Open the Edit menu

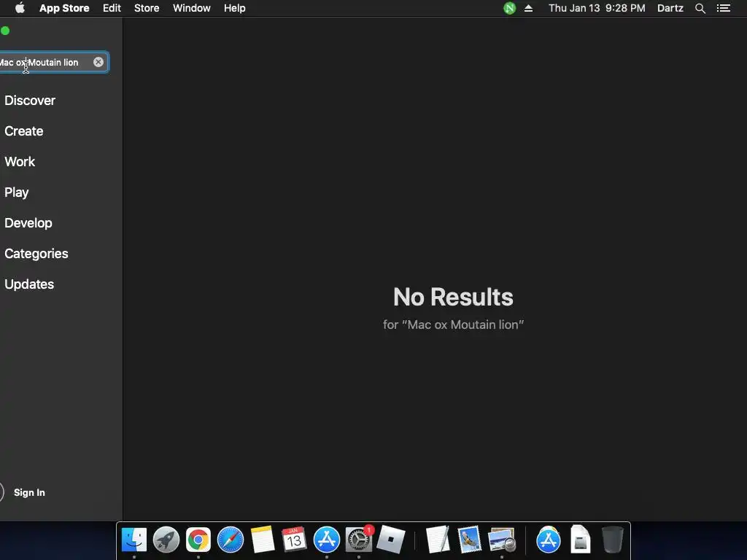tap(112, 8)
